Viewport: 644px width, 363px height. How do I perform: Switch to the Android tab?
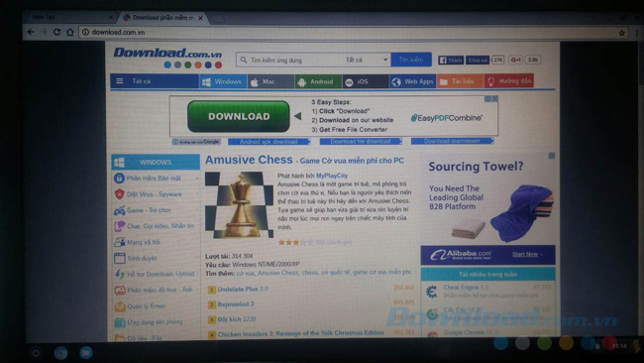click(318, 81)
